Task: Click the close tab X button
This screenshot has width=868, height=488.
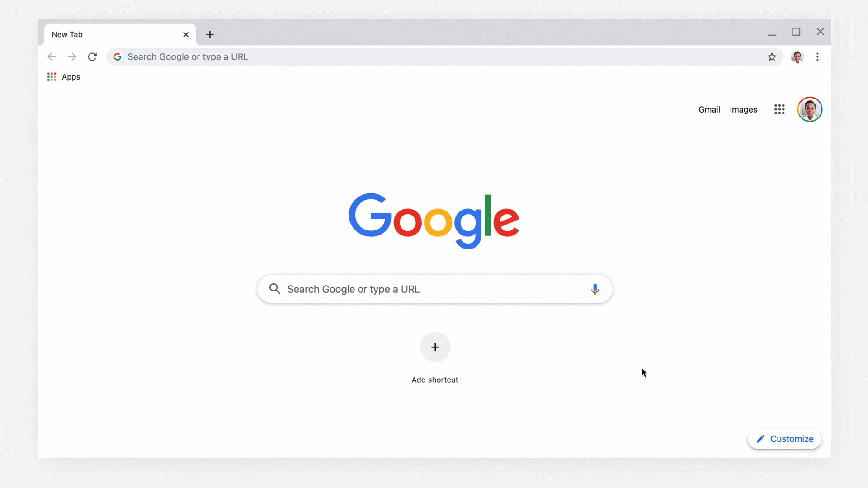Action: (x=185, y=34)
